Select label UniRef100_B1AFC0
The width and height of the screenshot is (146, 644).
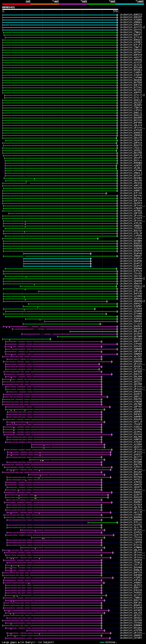(x=131, y=259)
